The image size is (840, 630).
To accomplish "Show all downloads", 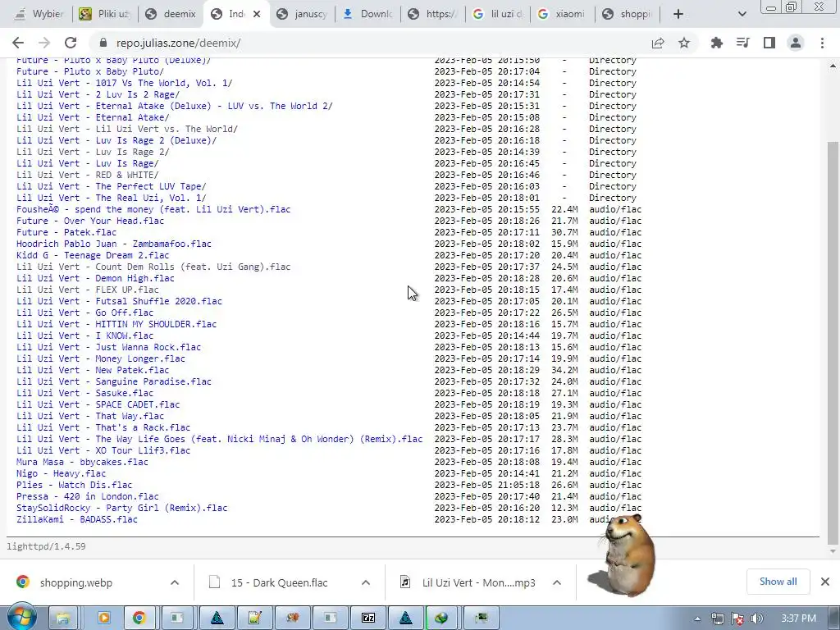I will coord(778,582).
